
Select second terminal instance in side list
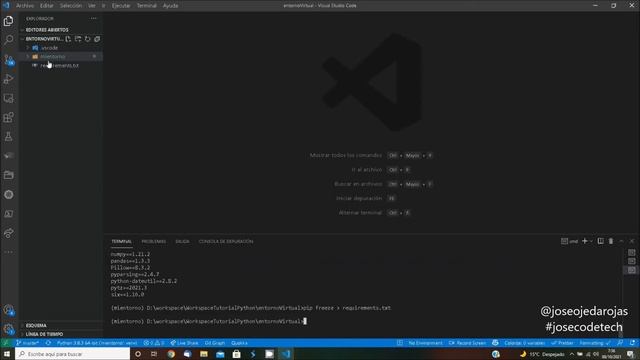pyautogui.click(x=631, y=261)
